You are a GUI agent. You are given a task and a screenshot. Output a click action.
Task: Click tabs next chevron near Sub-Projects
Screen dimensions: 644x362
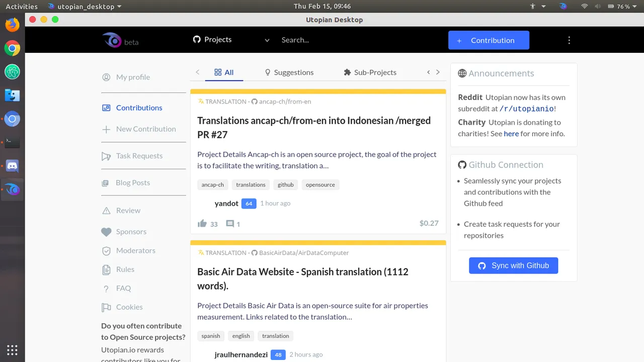(x=438, y=72)
